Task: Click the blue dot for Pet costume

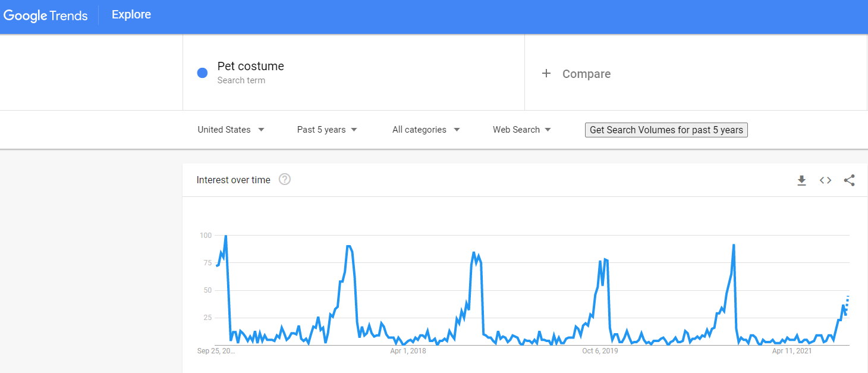Action: [x=202, y=73]
